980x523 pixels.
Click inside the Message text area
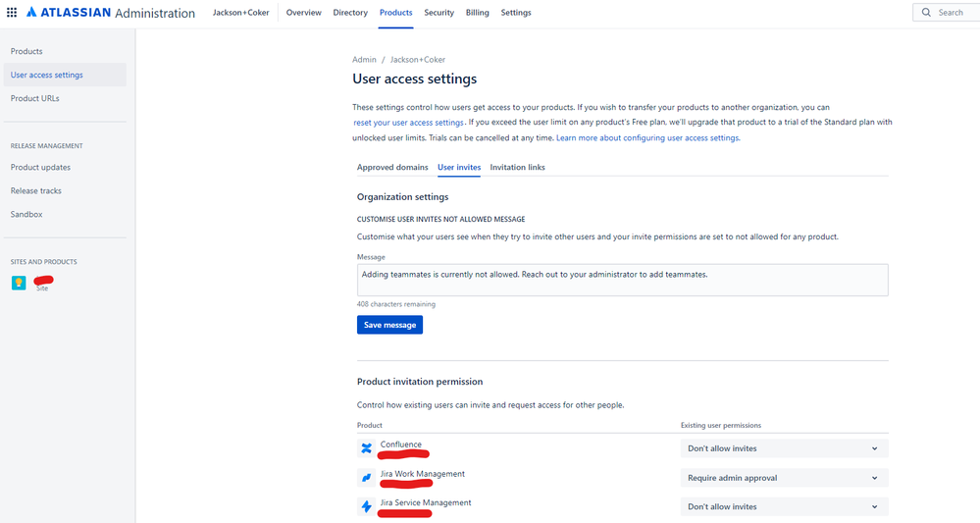623,280
